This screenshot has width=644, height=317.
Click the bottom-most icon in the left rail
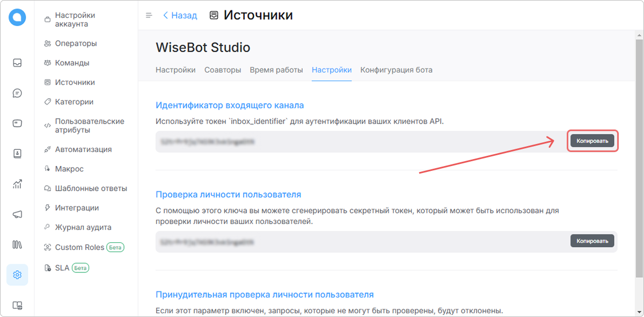[17, 306]
